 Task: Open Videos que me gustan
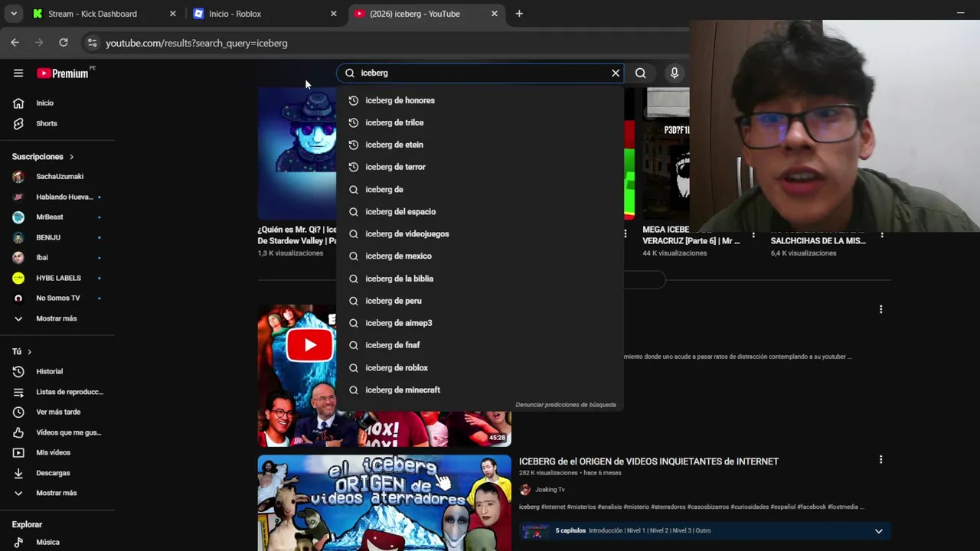click(57, 432)
